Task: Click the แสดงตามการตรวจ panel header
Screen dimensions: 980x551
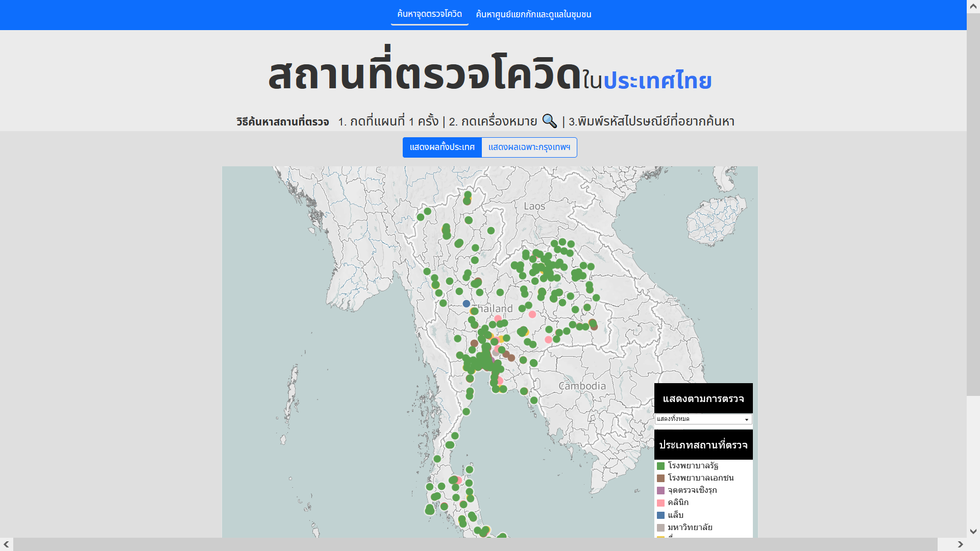Action: (703, 398)
